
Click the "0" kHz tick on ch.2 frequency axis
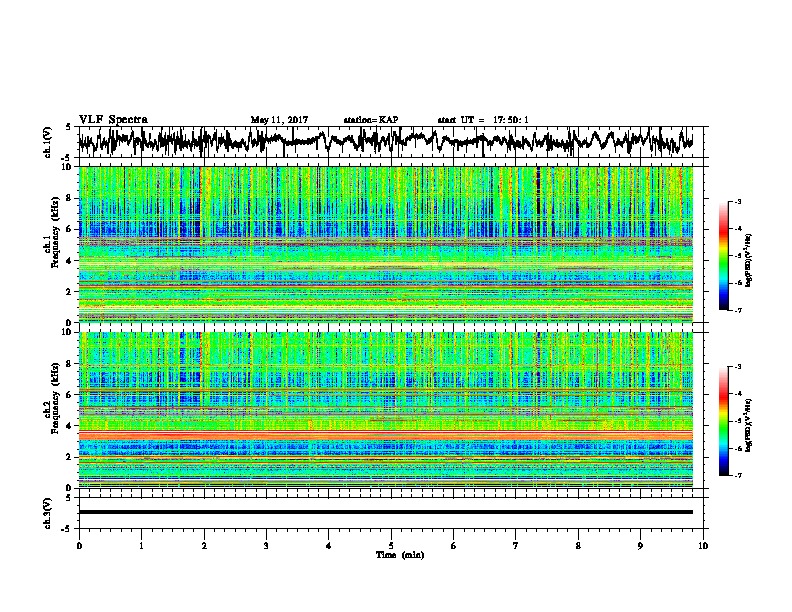pyautogui.click(x=70, y=488)
